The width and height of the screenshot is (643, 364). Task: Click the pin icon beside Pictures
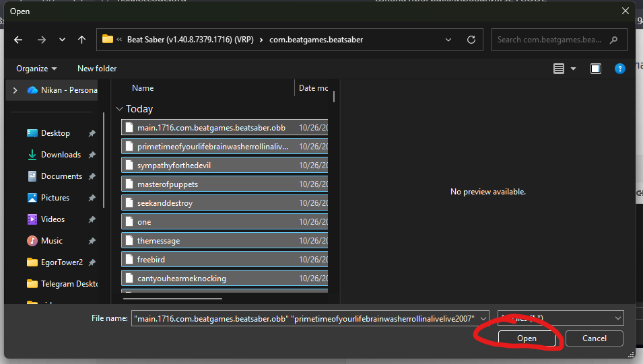pyautogui.click(x=92, y=198)
